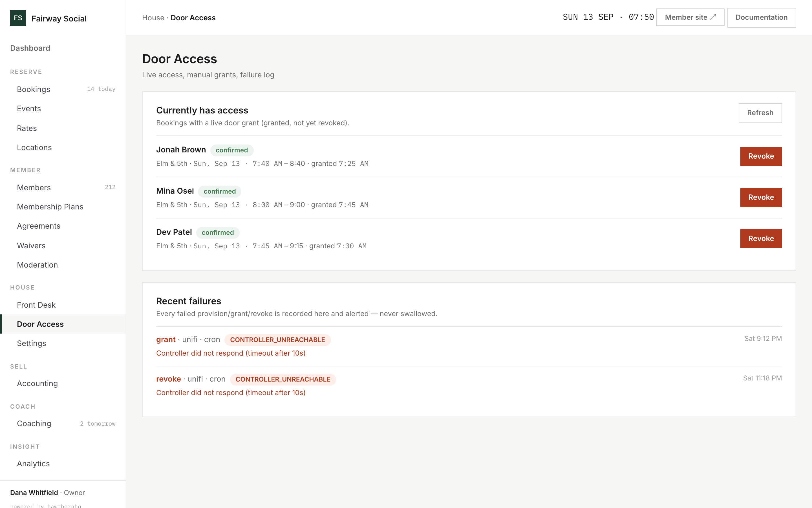
Task: Click Mina Osei's confirmed badge
Action: click(x=219, y=192)
